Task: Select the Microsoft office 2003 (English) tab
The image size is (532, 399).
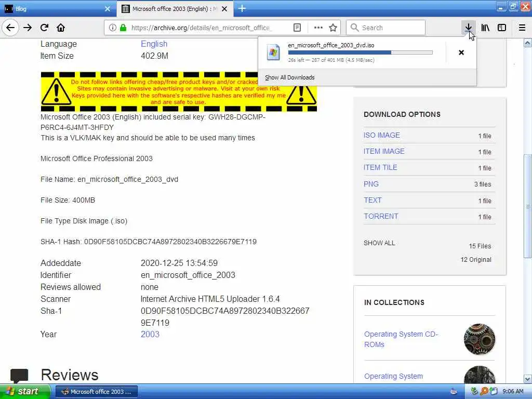Action: click(x=175, y=9)
